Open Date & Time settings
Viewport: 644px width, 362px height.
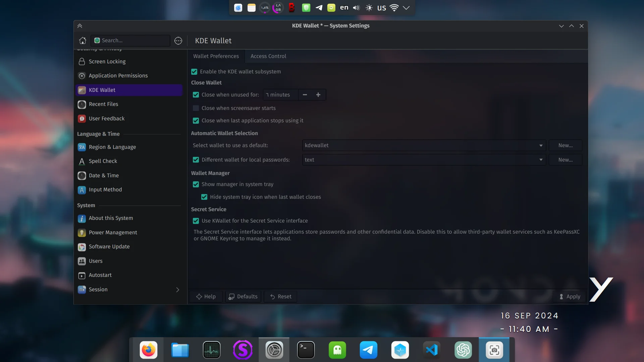coord(129,176)
